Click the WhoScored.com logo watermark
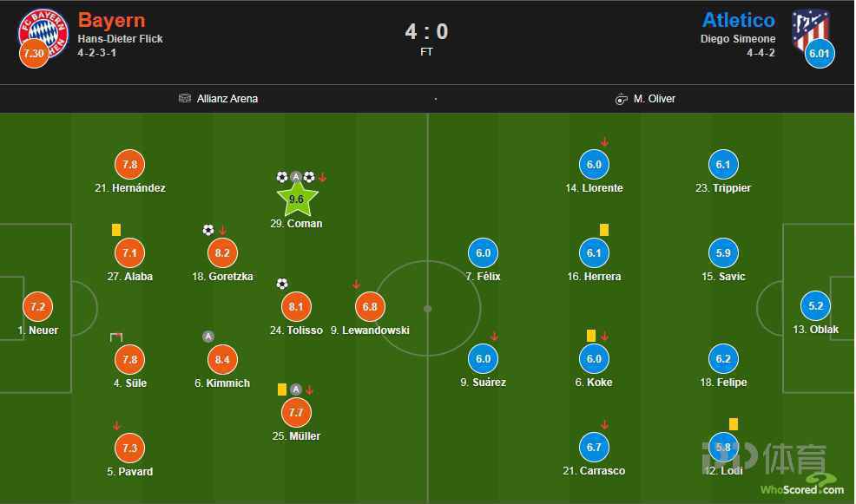This screenshot has width=856, height=504. 802,487
